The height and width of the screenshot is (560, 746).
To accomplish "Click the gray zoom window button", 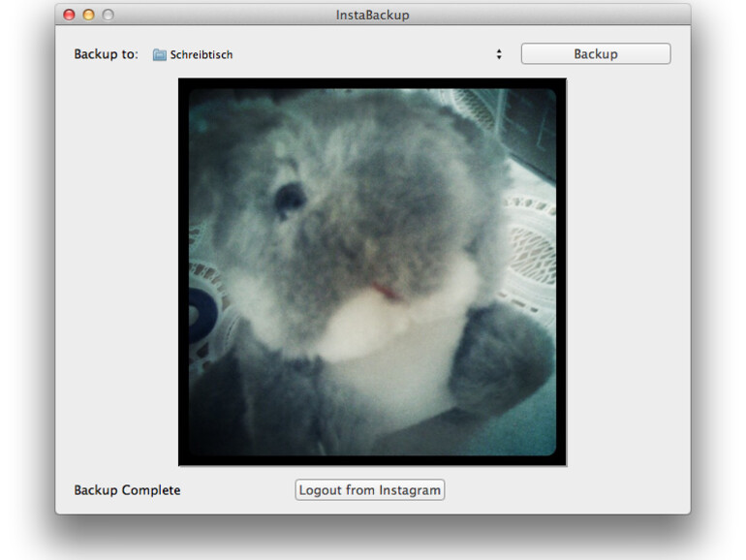I will pos(108,15).
